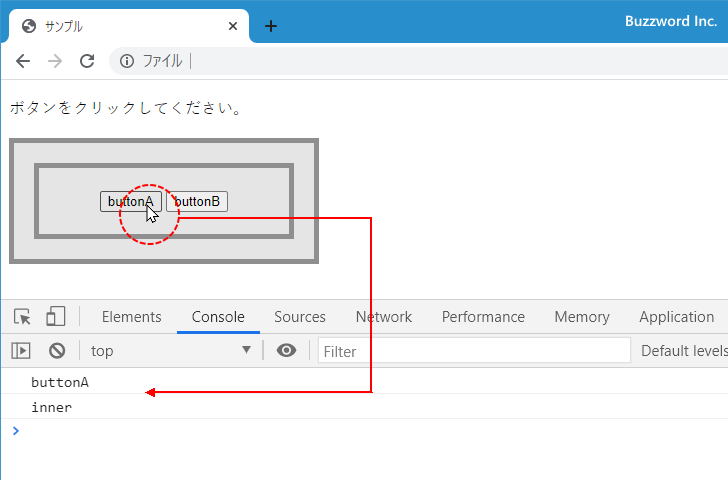Click the ボタンをクリックしてください text

125,108
